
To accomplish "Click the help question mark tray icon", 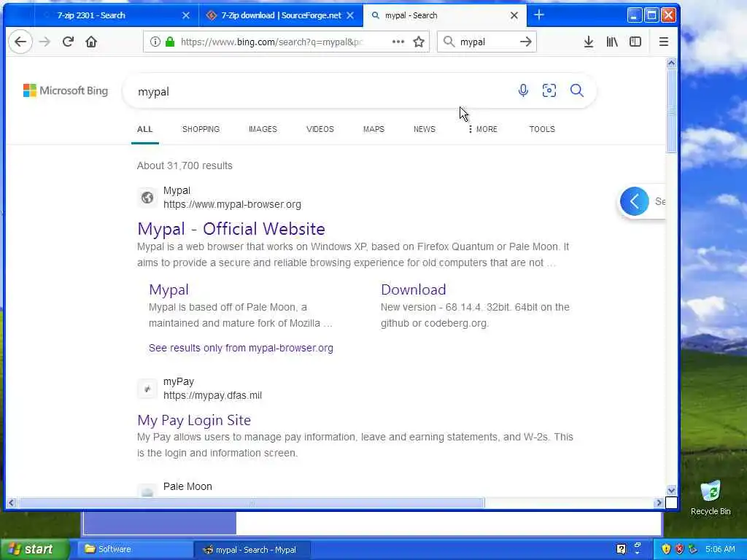I will (621, 549).
